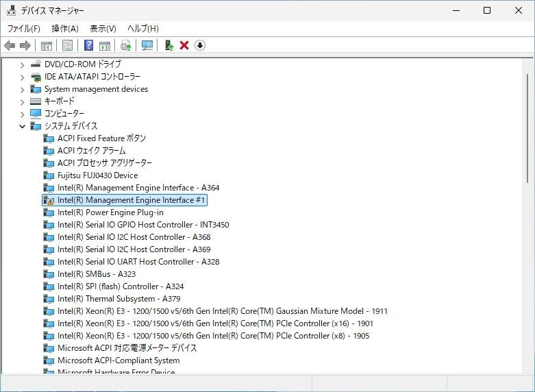Click icon beside Intel(R) Power Engine Plug-in
The height and width of the screenshot is (392, 535).
pyautogui.click(x=49, y=212)
